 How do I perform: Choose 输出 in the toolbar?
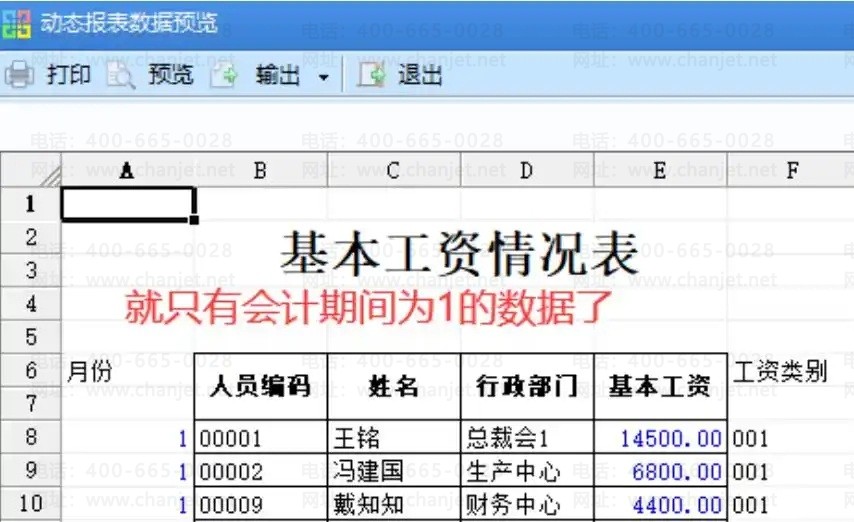click(277, 75)
